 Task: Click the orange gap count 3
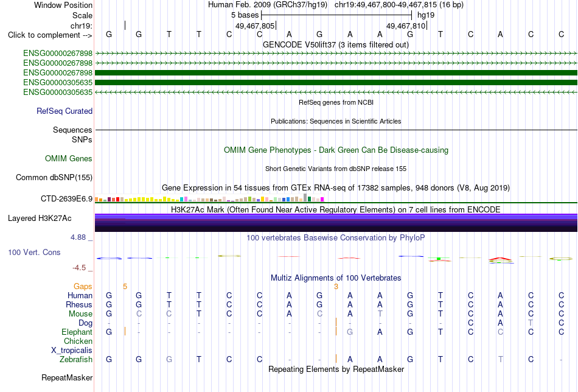coord(336,287)
